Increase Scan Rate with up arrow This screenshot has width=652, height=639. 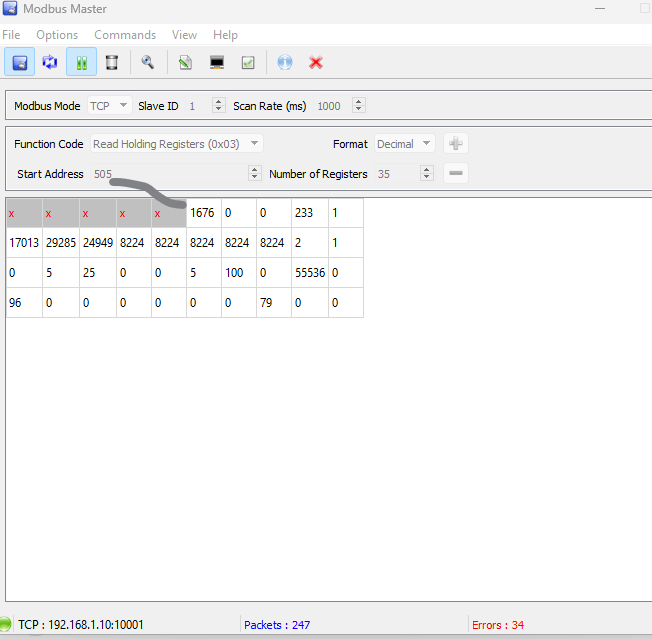pos(359,101)
